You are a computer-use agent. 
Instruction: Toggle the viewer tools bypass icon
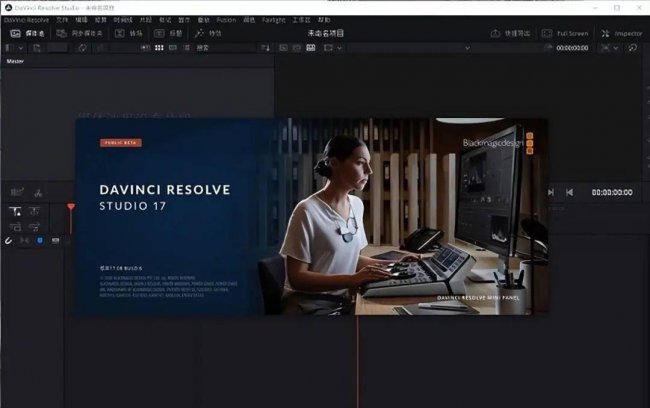pyautogui.click(x=605, y=48)
